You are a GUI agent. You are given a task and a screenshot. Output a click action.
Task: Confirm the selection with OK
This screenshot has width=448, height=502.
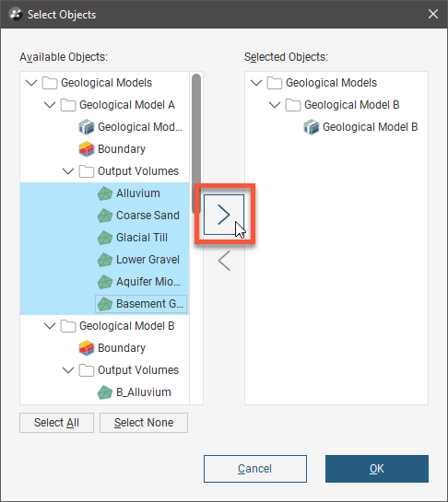377,469
